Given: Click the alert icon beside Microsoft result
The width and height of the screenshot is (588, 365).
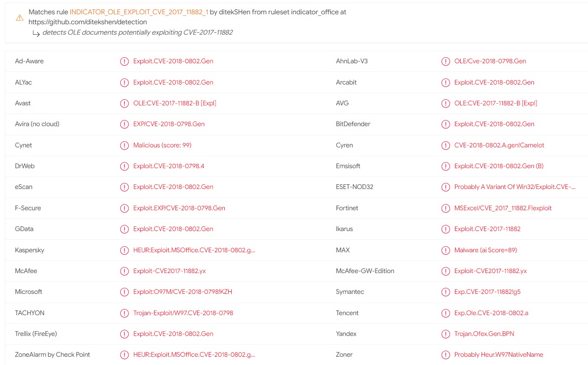Looking at the screenshot, I should pos(124,292).
